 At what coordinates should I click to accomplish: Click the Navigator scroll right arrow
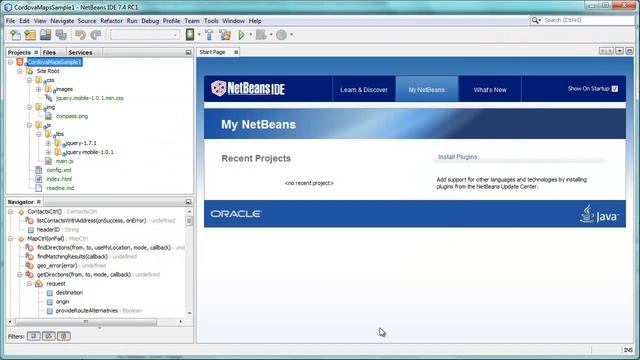click(x=180, y=322)
